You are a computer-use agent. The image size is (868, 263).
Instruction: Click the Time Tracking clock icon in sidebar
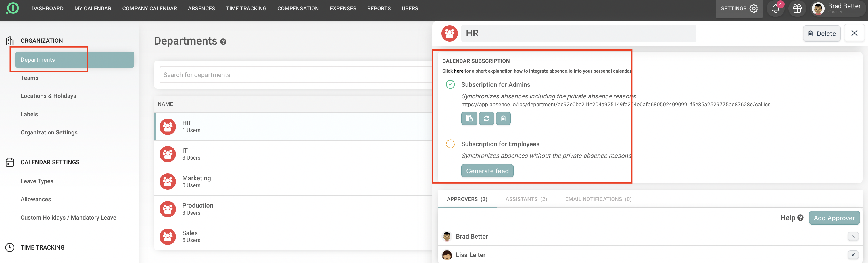tap(10, 247)
